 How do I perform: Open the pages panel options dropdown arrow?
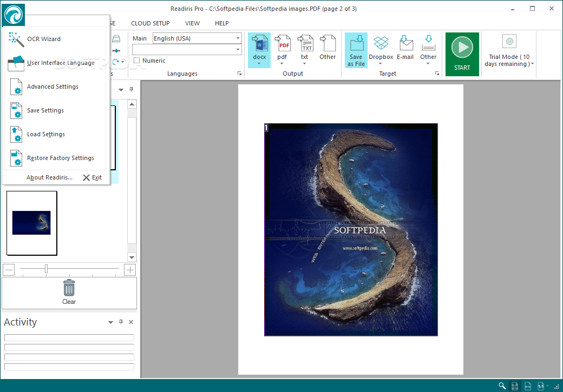pyautogui.click(x=121, y=90)
